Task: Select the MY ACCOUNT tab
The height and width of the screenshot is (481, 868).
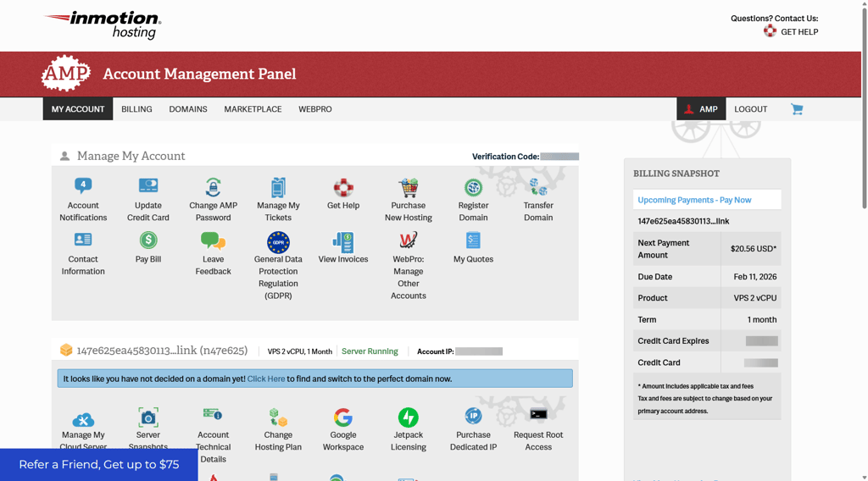Action: tap(78, 109)
